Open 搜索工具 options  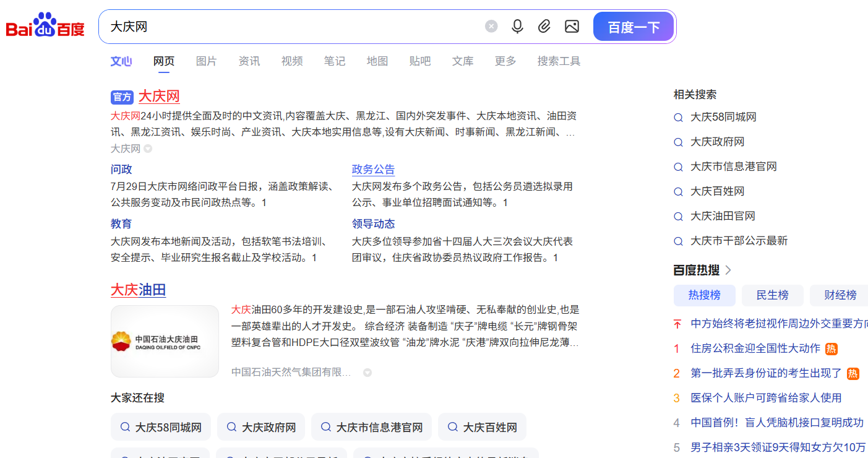click(559, 61)
